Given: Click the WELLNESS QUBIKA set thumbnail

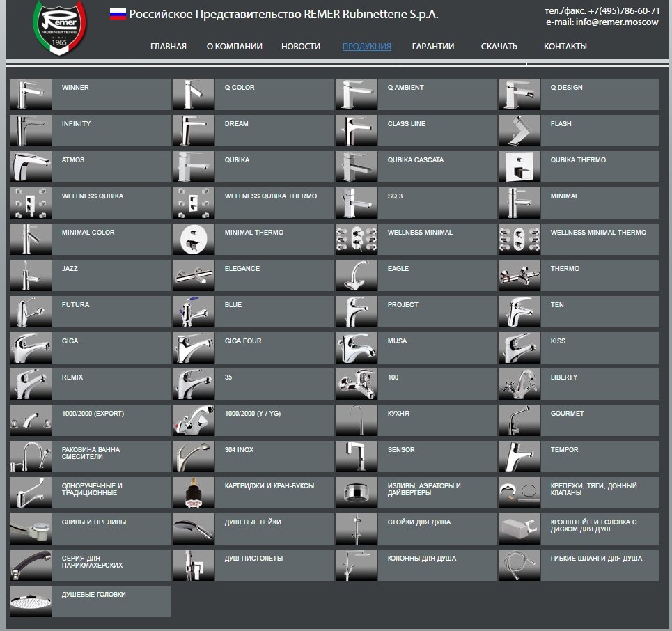Looking at the screenshot, I should [31, 203].
